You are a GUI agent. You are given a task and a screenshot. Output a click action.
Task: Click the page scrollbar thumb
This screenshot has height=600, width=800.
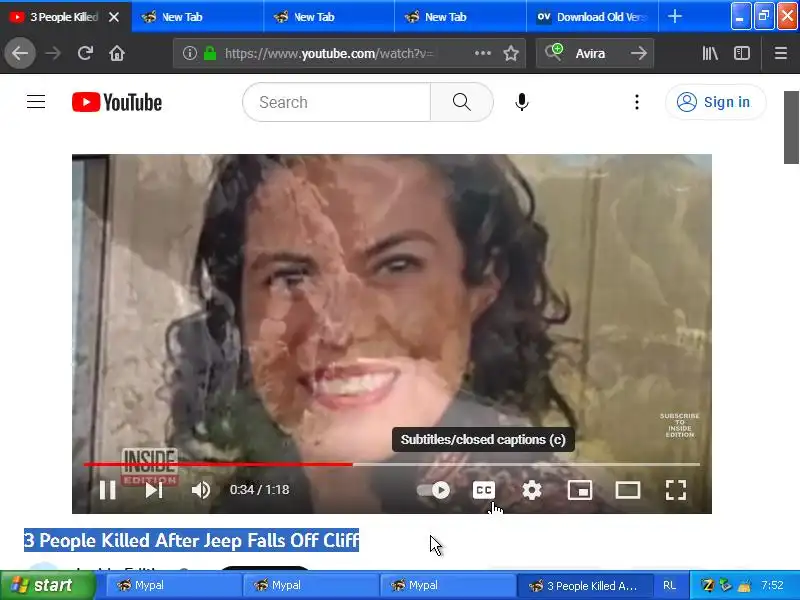click(x=791, y=128)
